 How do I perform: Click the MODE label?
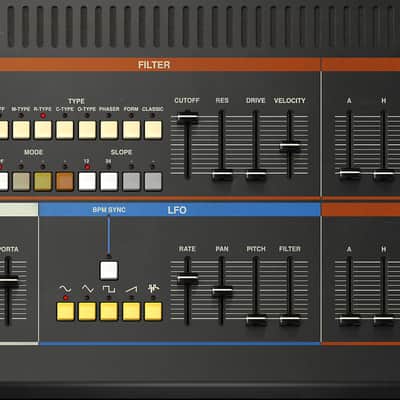33,152
